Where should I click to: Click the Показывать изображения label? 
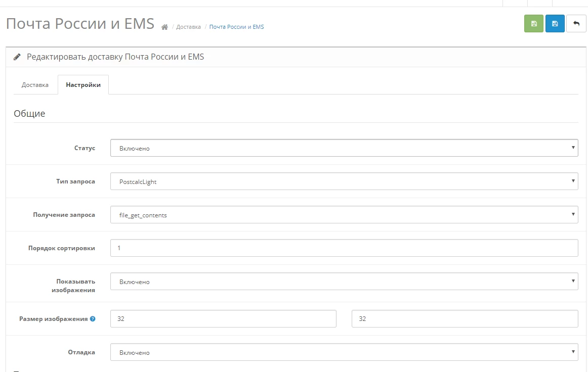pyautogui.click(x=73, y=286)
